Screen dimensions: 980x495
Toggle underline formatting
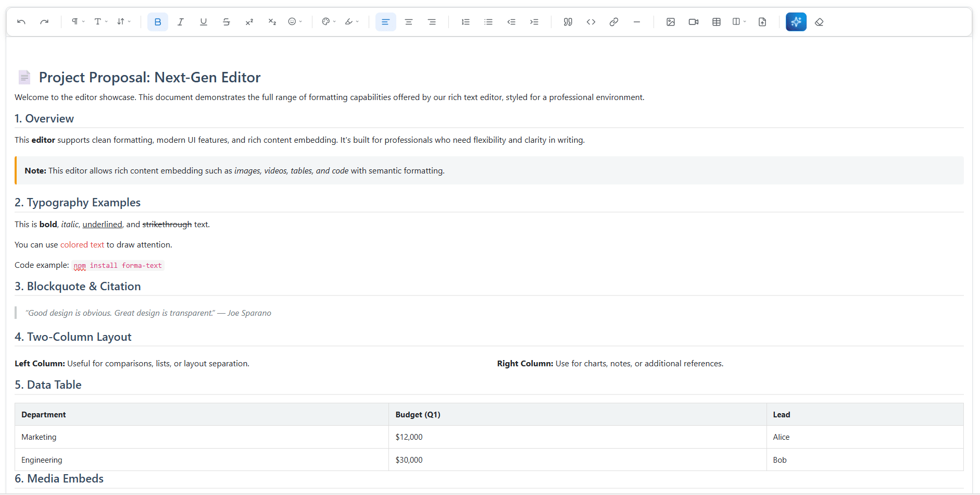coord(204,22)
